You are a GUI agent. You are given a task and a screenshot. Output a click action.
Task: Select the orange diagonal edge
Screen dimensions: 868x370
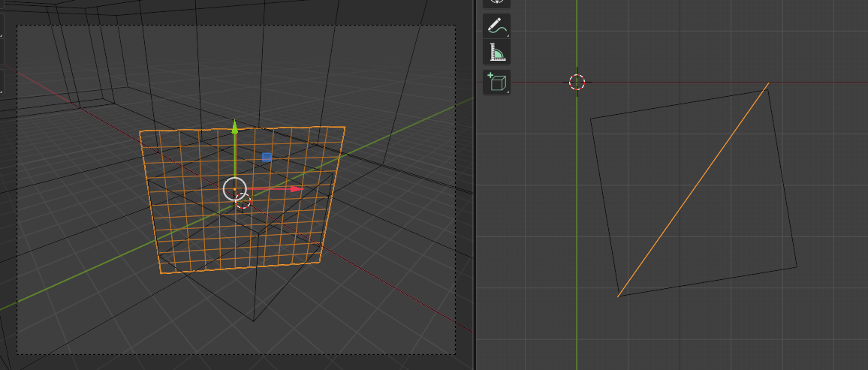(693, 190)
